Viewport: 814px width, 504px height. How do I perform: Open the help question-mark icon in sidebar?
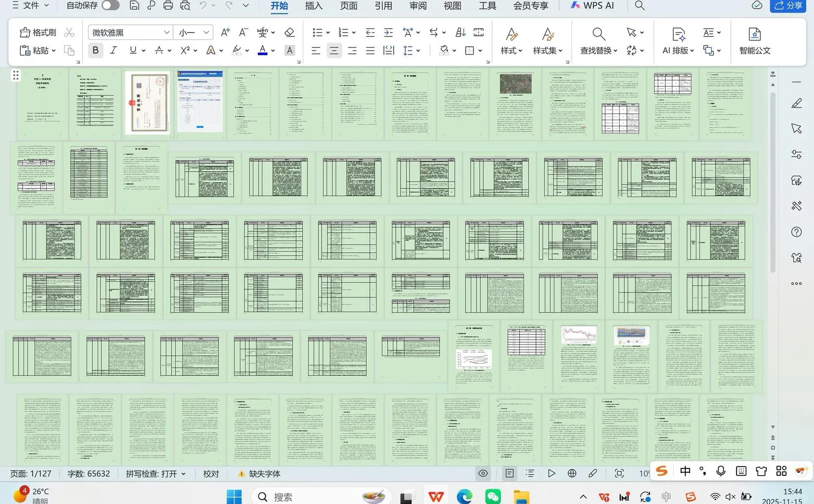click(x=797, y=232)
